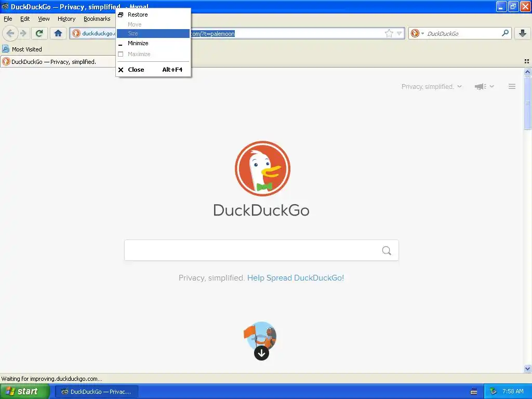Screen dimensions: 532x399
Task: Click the vertical scrollbar thumb
Action: click(x=527, y=103)
